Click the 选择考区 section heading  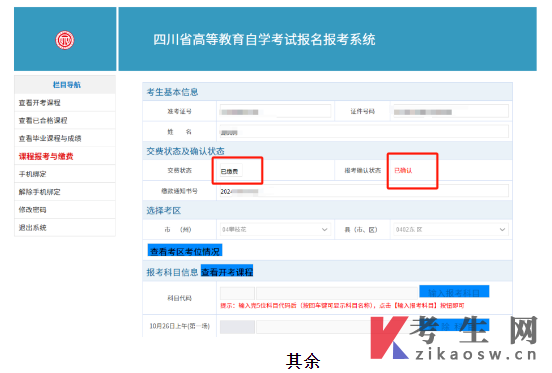click(x=164, y=210)
